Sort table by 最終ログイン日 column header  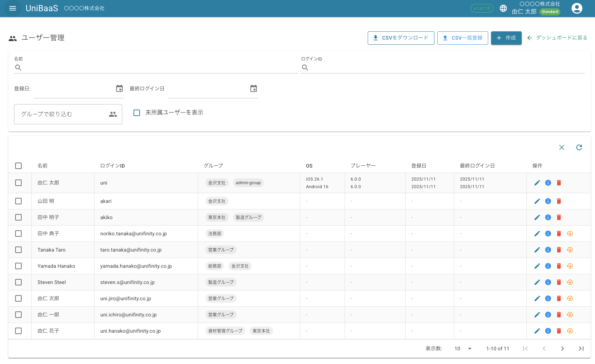click(477, 166)
